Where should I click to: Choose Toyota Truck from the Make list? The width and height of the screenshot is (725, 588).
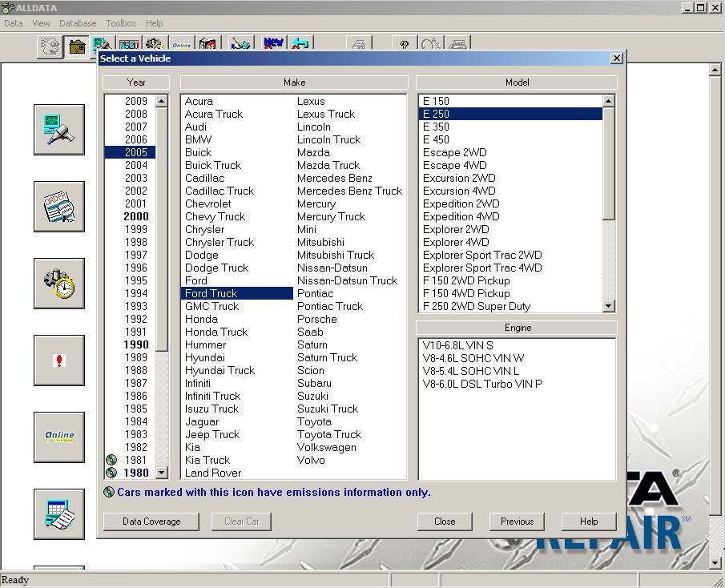329,434
